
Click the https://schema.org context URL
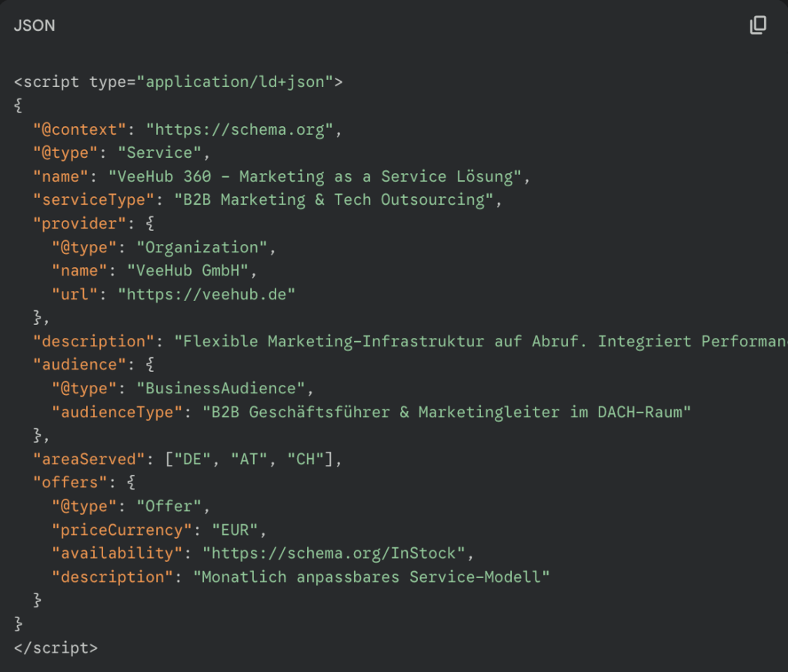point(240,129)
